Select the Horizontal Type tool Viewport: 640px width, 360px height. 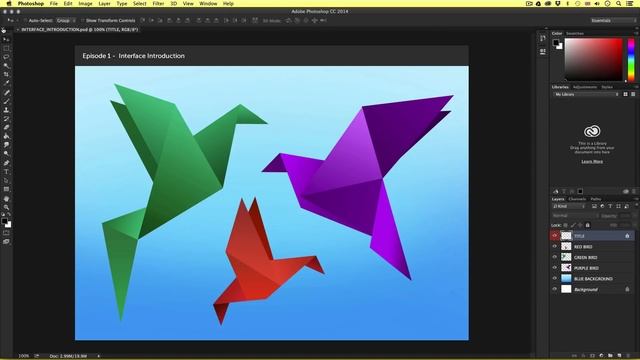pyautogui.click(x=6, y=172)
